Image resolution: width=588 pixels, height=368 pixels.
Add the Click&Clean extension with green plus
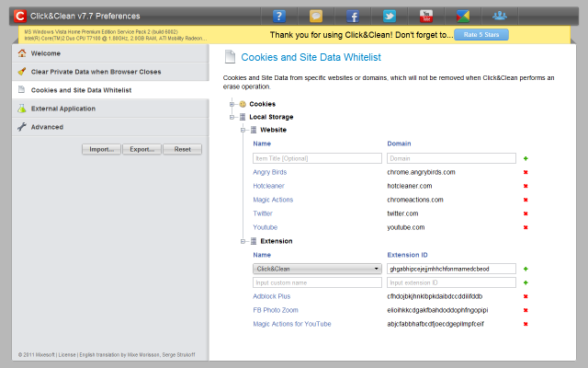[x=526, y=269]
